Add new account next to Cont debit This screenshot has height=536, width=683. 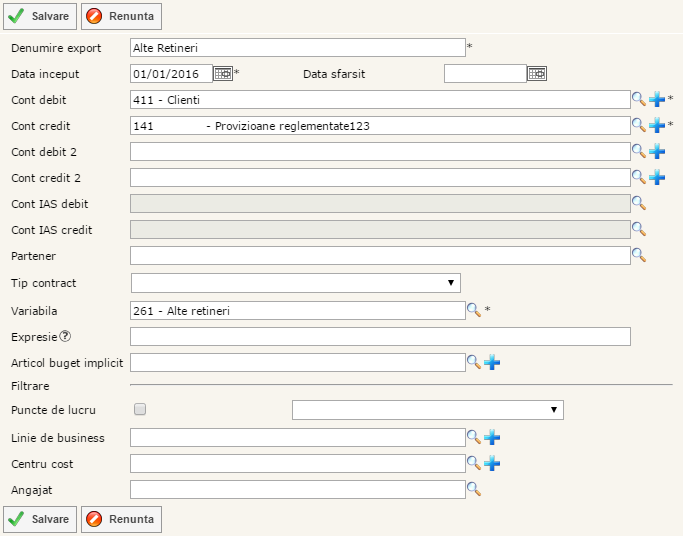click(657, 99)
